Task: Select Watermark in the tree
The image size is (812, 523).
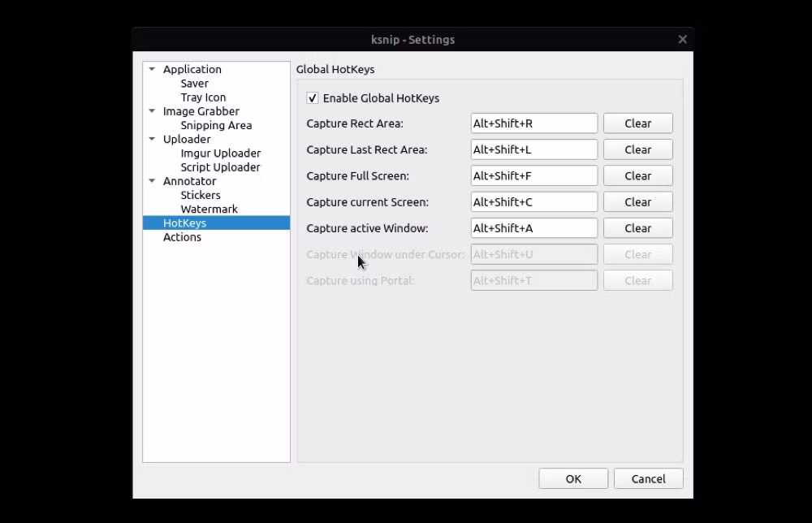Action: [x=209, y=210]
